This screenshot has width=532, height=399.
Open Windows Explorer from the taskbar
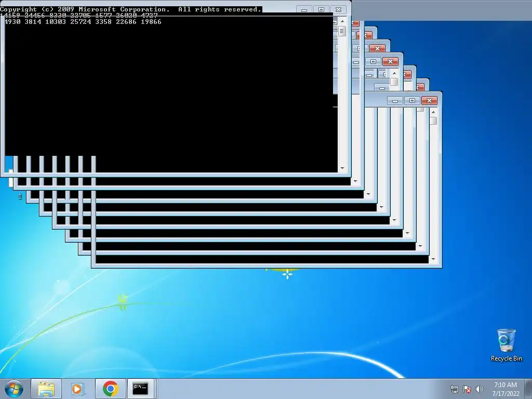tap(46, 389)
